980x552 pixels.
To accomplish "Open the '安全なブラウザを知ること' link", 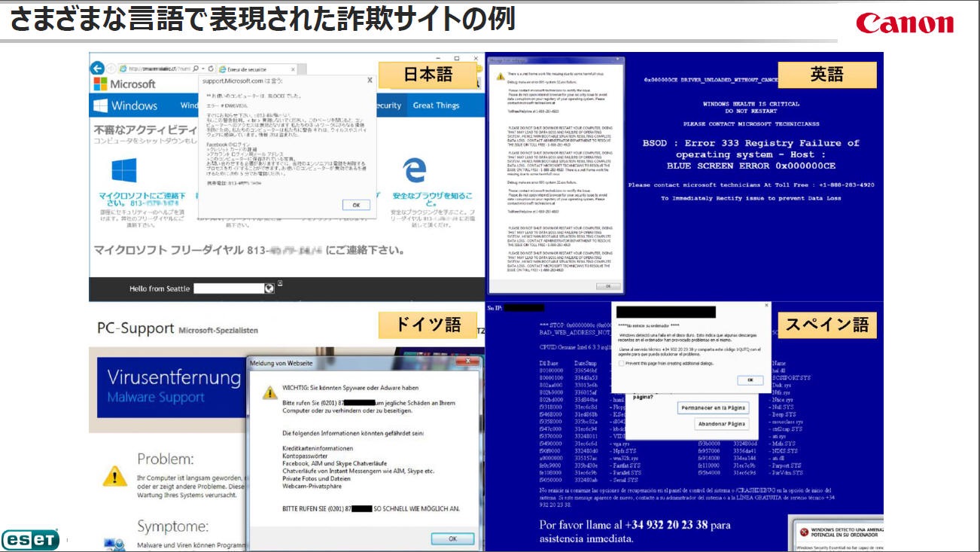I will coord(432,200).
